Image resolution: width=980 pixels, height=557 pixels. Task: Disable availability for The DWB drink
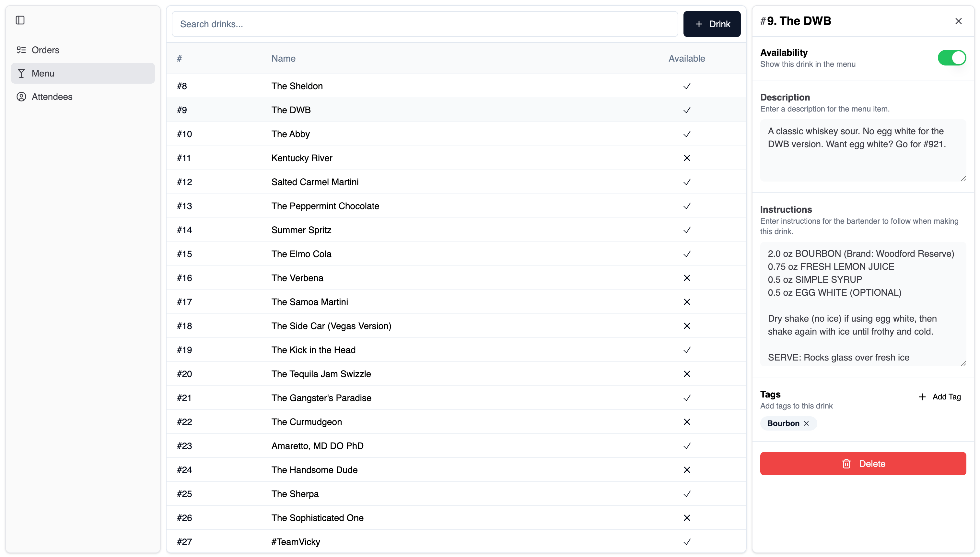[x=951, y=57]
